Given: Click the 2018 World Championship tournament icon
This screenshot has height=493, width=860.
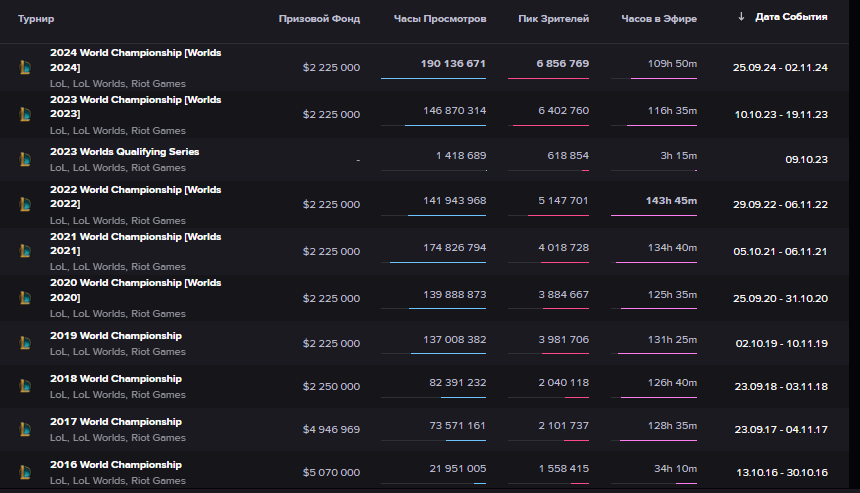Looking at the screenshot, I should tap(25, 387).
